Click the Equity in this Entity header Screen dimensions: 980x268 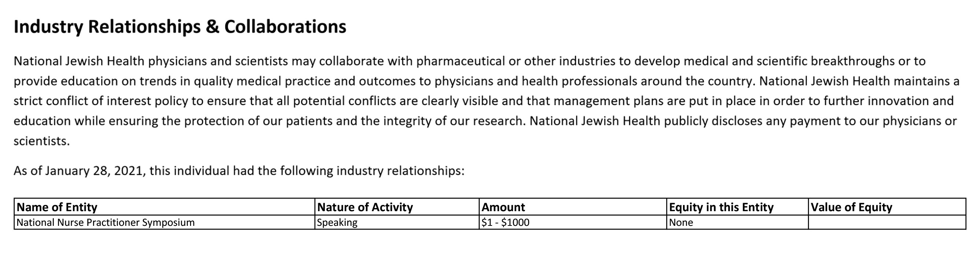pyautogui.click(x=738, y=207)
